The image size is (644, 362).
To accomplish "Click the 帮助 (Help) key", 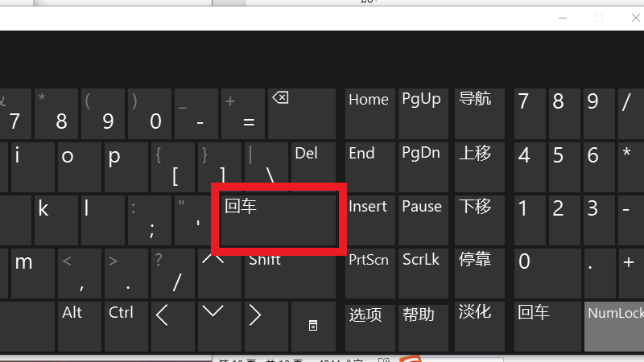I will tap(423, 325).
